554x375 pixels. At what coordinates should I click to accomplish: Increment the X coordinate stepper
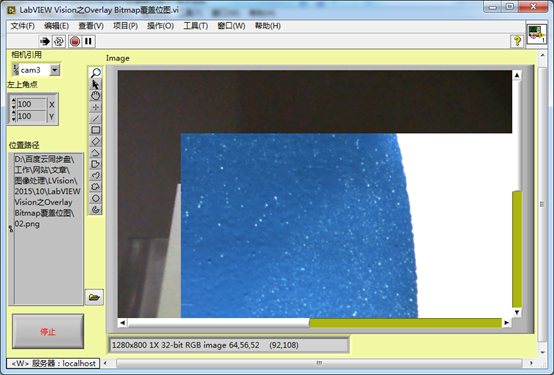click(x=13, y=101)
